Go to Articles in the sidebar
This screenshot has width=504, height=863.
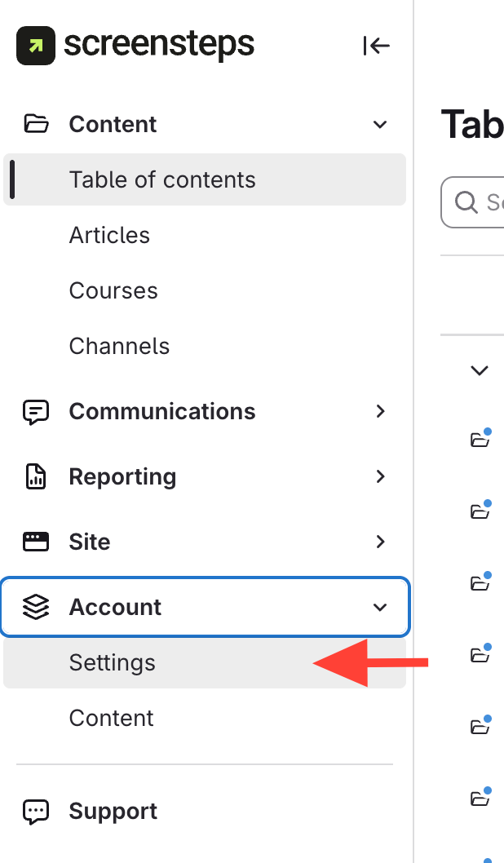(110, 236)
